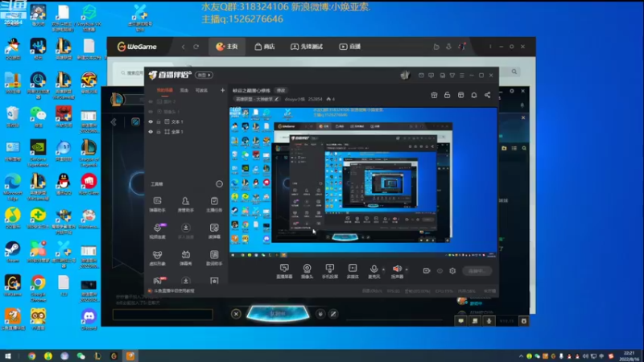
Task: Click the 修改 button beside stream title
Action: click(281, 90)
